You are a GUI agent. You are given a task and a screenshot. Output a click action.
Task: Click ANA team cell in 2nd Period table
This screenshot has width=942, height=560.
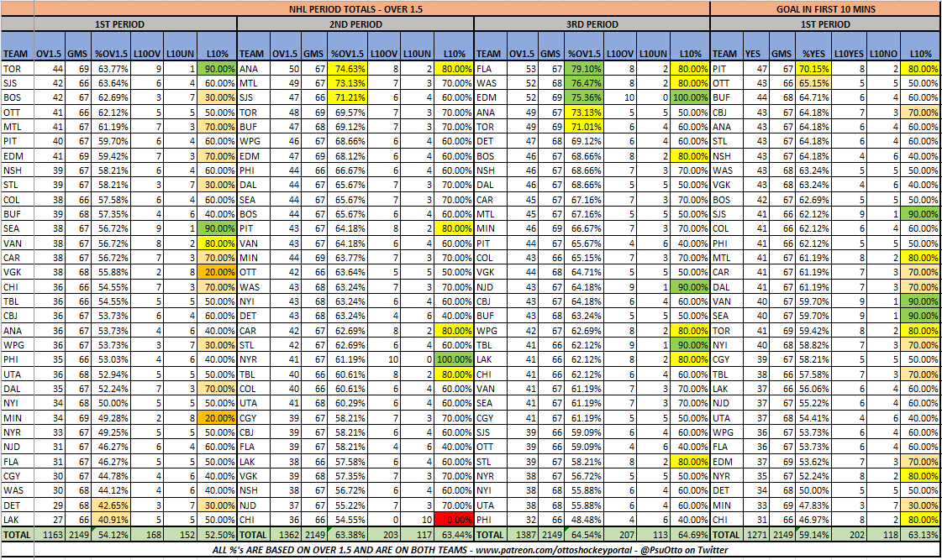pos(254,69)
